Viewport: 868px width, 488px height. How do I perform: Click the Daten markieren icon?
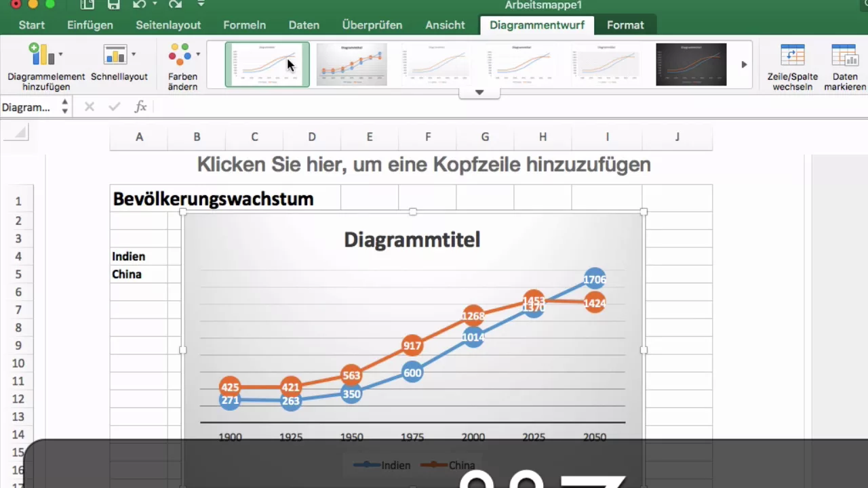pyautogui.click(x=844, y=56)
